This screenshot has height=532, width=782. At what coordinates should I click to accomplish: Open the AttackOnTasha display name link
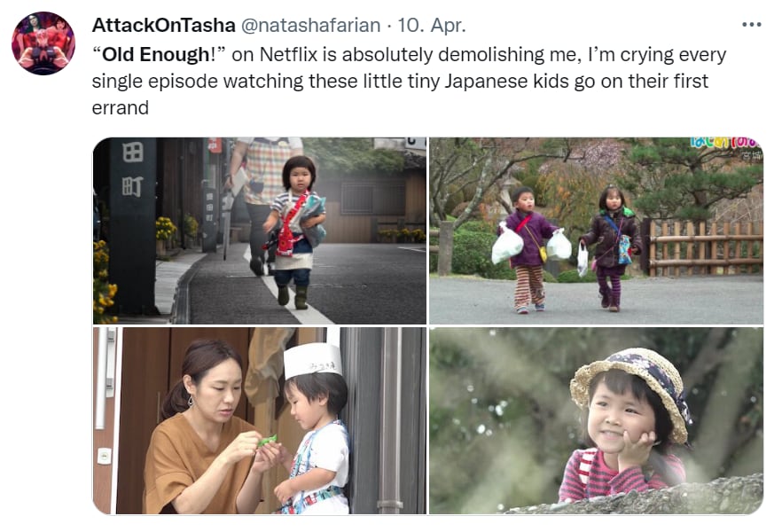pyautogui.click(x=163, y=25)
